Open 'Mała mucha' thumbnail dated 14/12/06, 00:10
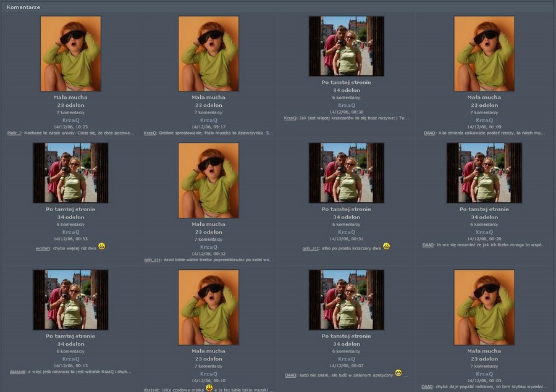 coord(208,307)
